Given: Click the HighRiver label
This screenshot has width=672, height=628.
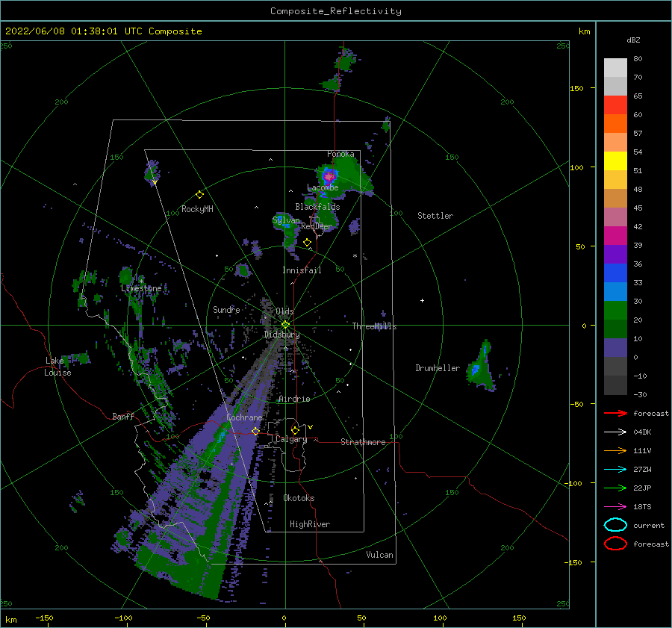Looking at the screenshot, I should (310, 524).
